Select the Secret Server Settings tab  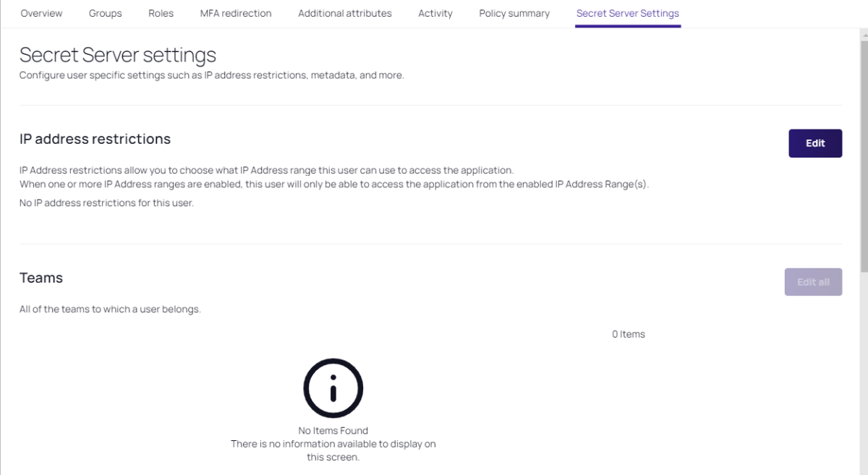coord(627,13)
